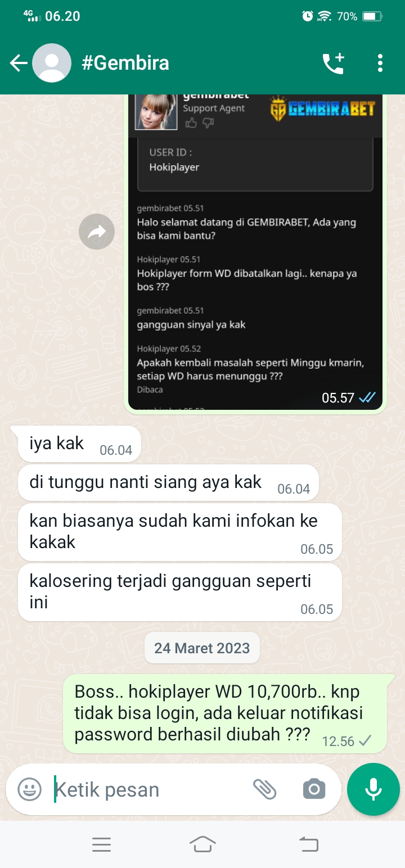Tap the Android back navigation button
Image resolution: width=405 pixels, height=868 pixels.
(x=308, y=844)
